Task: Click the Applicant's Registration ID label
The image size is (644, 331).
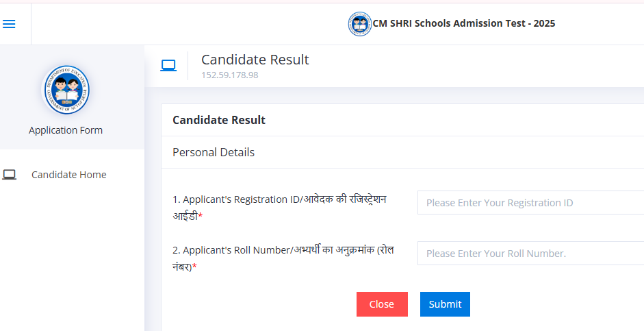Action: (x=279, y=208)
